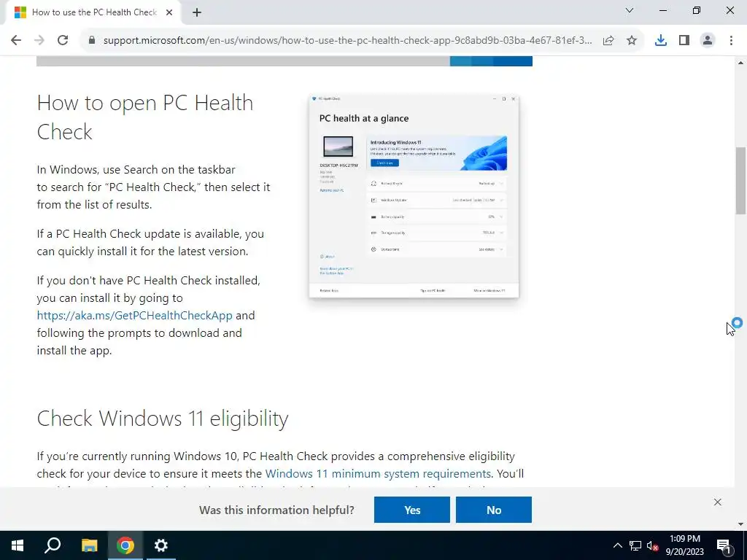The width and height of the screenshot is (747, 560).
Task: Minimize the Chrome window
Action: point(662,10)
